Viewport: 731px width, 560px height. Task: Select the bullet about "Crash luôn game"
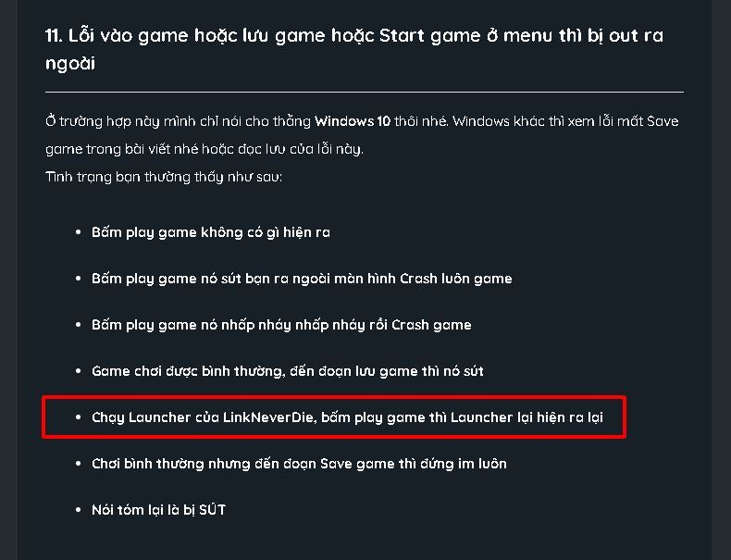coord(302,279)
